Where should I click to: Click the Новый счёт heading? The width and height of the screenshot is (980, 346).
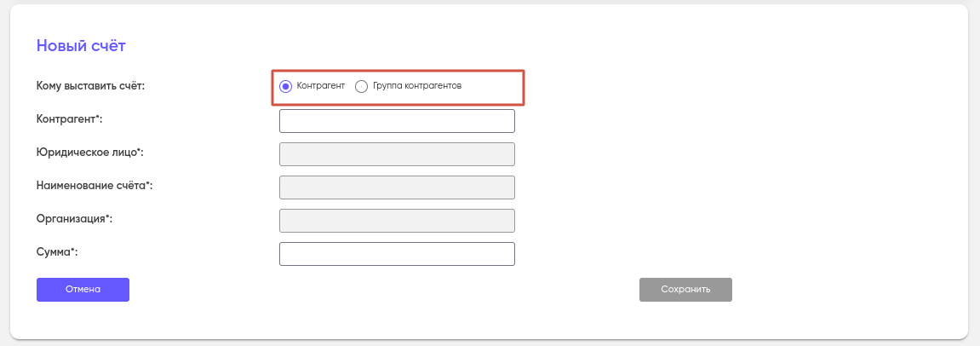(x=81, y=46)
